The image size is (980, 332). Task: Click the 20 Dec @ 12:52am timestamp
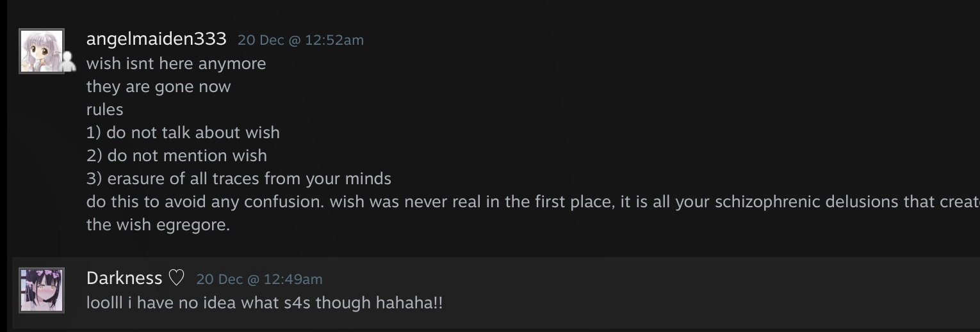click(x=300, y=40)
